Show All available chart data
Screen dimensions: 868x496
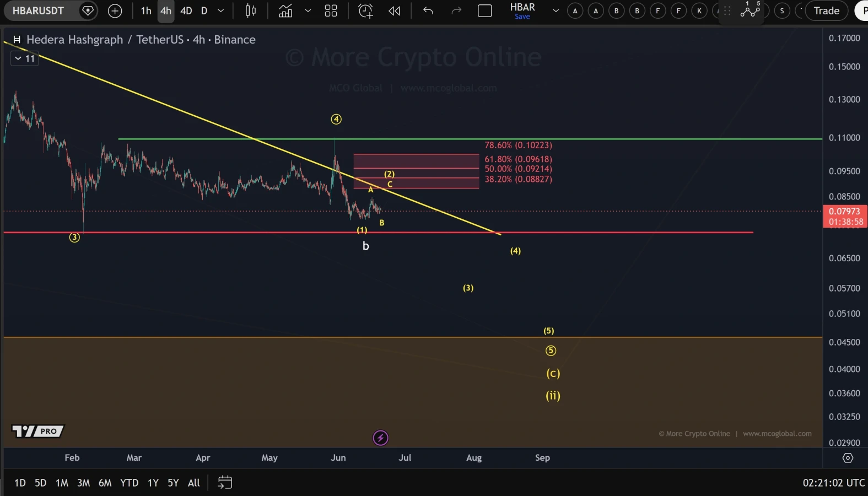[x=194, y=483]
